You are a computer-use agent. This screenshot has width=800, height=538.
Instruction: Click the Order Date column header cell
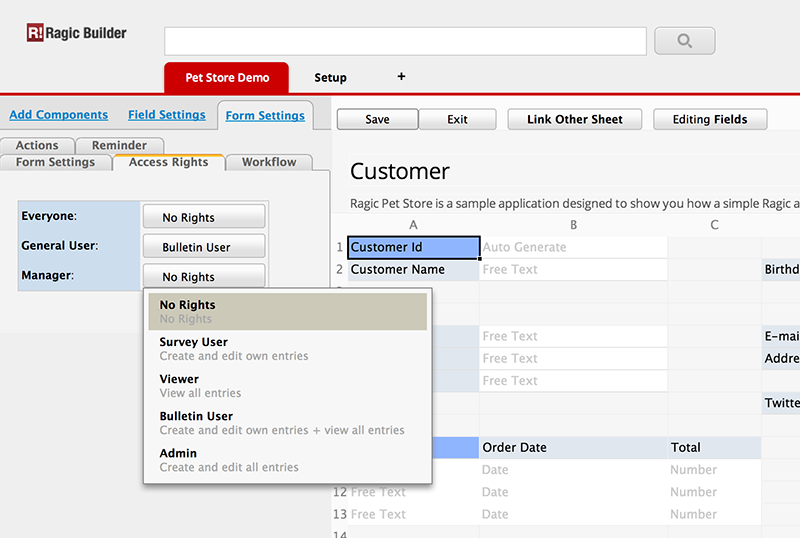point(573,448)
